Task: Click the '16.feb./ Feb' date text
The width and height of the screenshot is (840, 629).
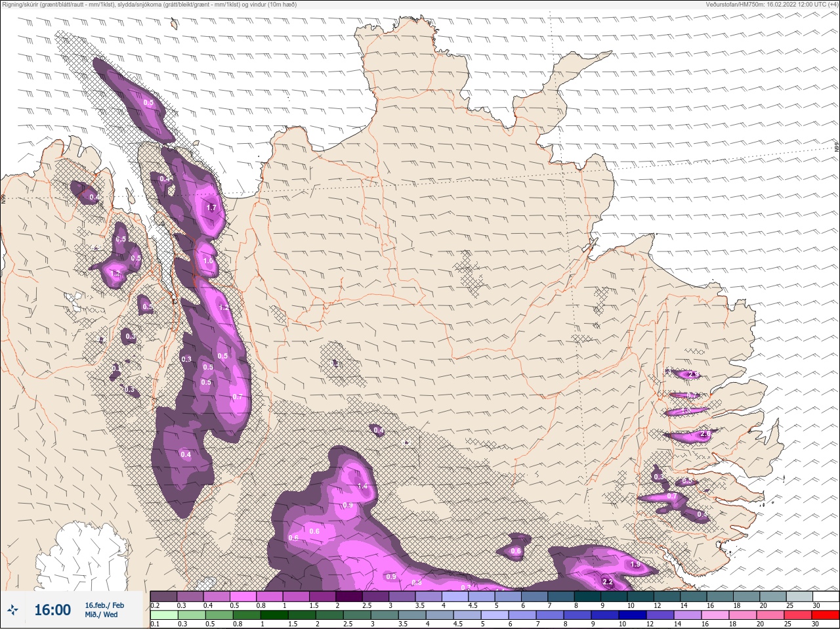Action: pos(104,605)
